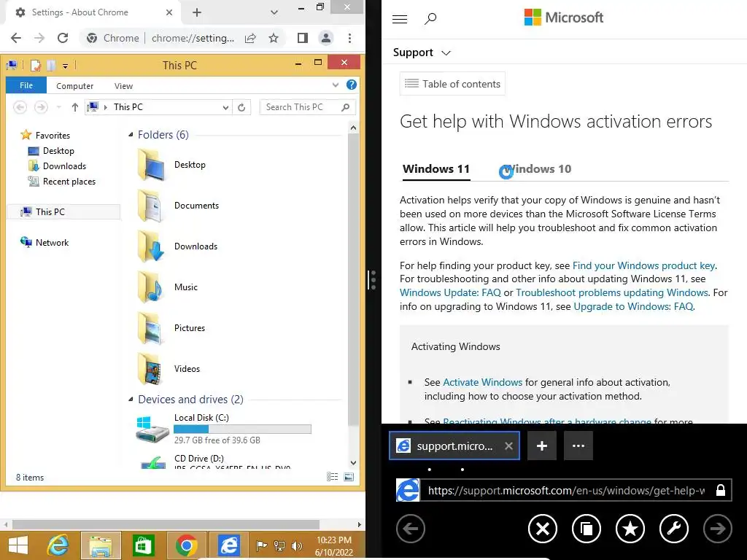747x560 pixels.
Task: Switch to details view in Explorer status bar
Action: click(x=332, y=477)
